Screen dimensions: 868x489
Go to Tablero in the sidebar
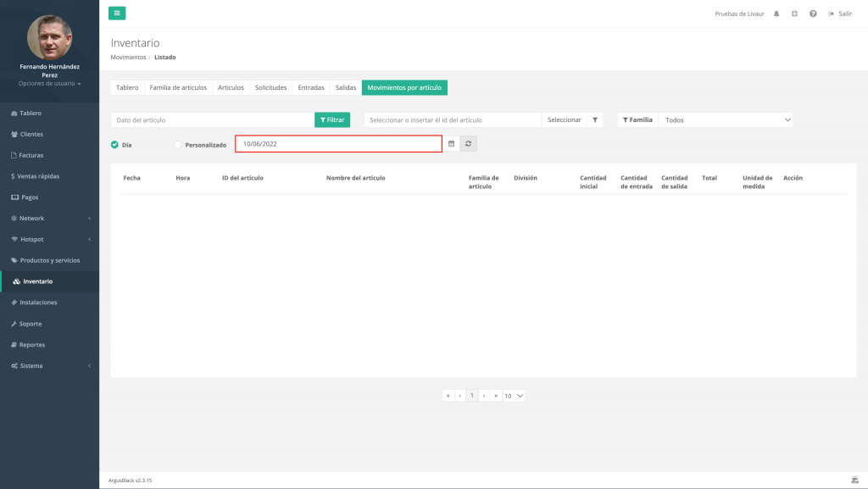(50, 113)
